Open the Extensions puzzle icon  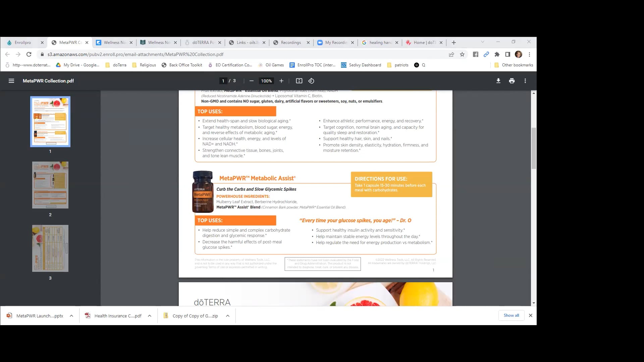(497, 54)
